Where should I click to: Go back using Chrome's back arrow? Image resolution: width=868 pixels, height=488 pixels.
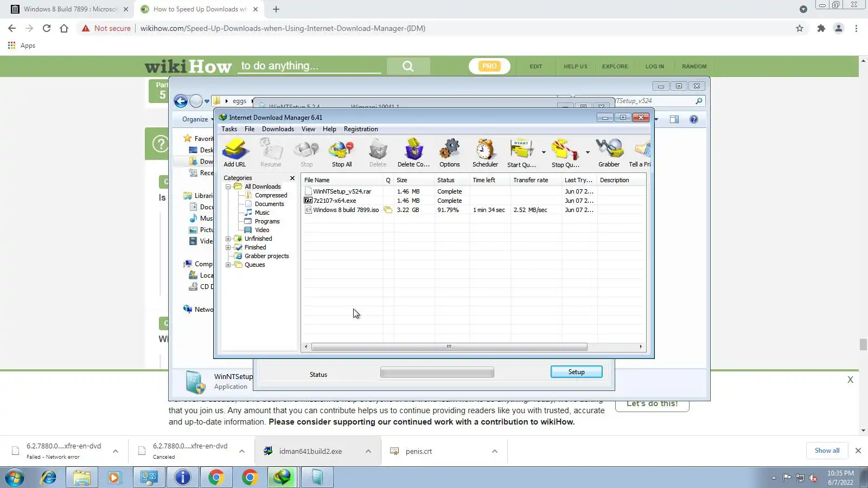12,28
